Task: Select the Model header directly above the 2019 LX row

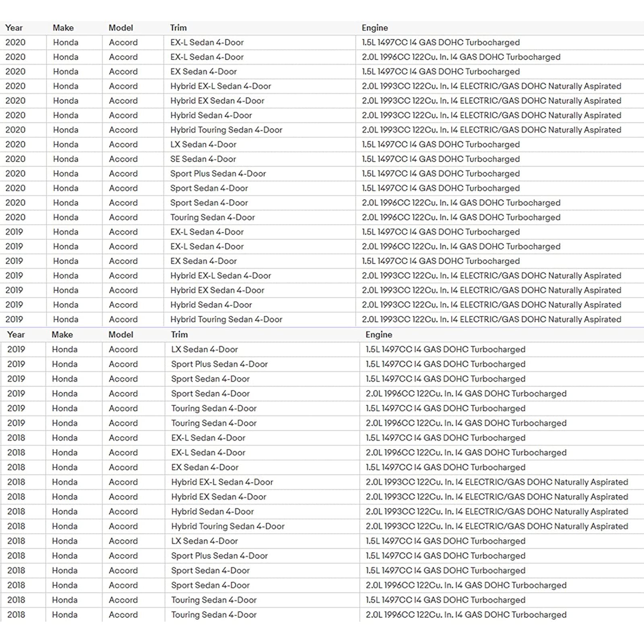Action: (x=121, y=334)
